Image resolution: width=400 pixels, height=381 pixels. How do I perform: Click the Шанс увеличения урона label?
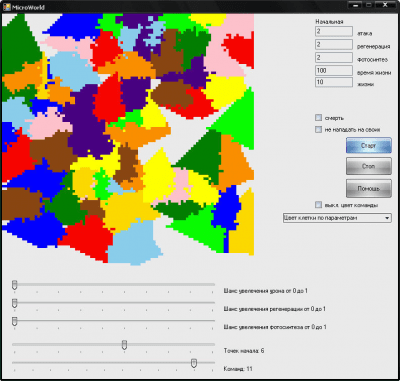click(x=266, y=291)
